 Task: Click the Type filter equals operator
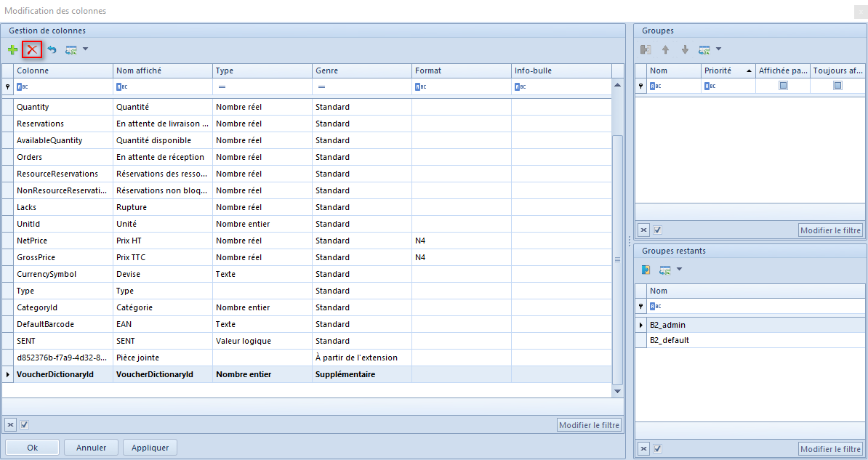pyautogui.click(x=222, y=87)
